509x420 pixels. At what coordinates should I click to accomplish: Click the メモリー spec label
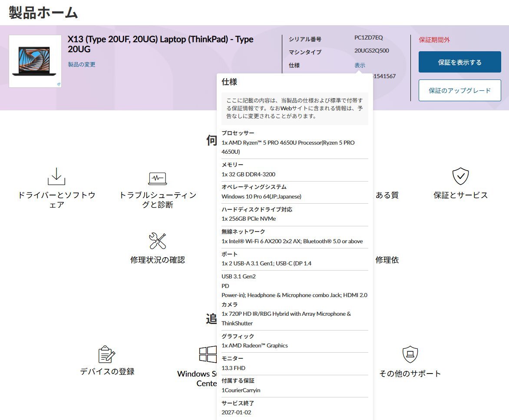tap(232, 165)
